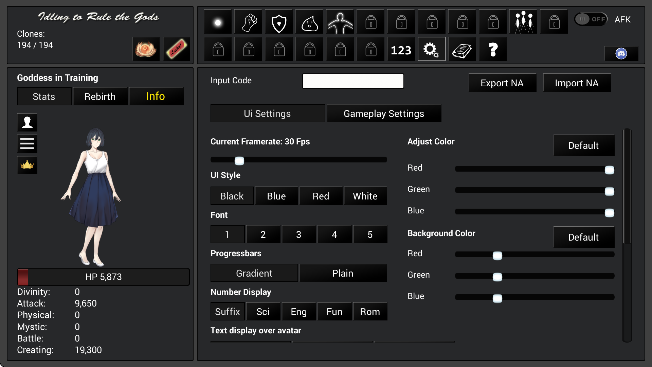Screen dimensions: 652x367
Task: Select Sci number display
Action: coord(263,311)
